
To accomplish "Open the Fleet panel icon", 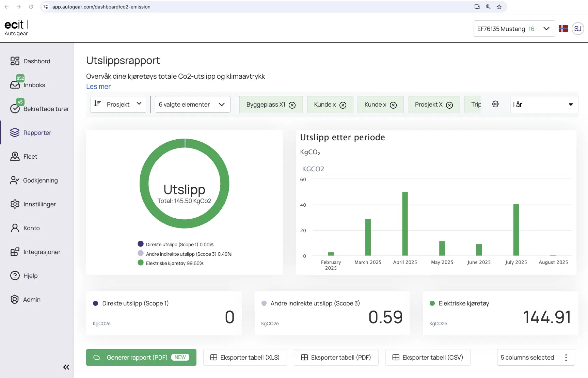I will pyautogui.click(x=15, y=156).
